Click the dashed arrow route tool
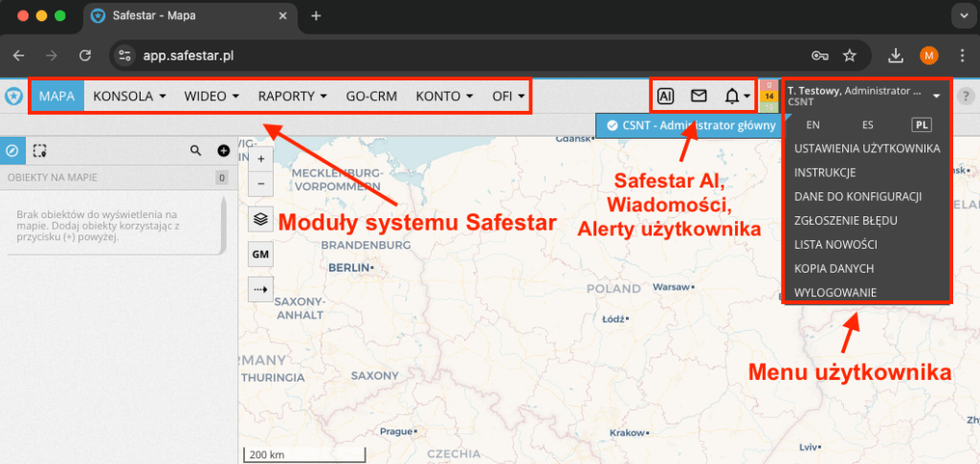Viewport: 980px width, 464px height. click(x=260, y=289)
